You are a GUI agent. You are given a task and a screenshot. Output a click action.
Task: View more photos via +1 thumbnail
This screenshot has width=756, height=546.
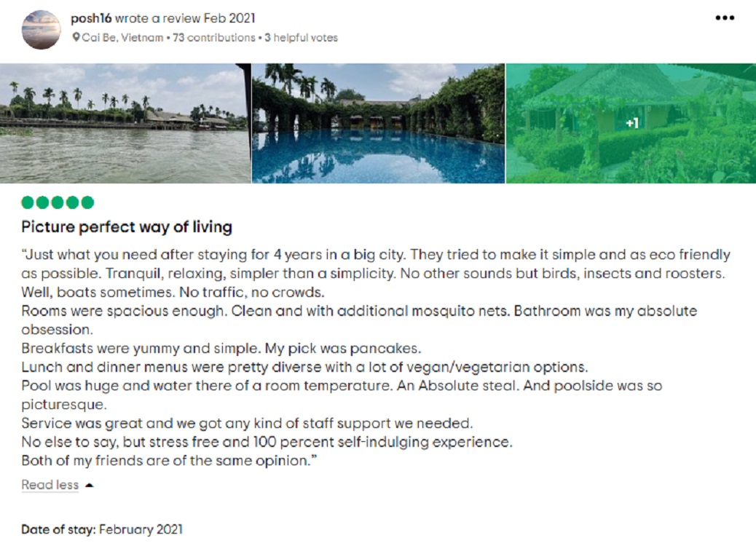click(x=631, y=124)
